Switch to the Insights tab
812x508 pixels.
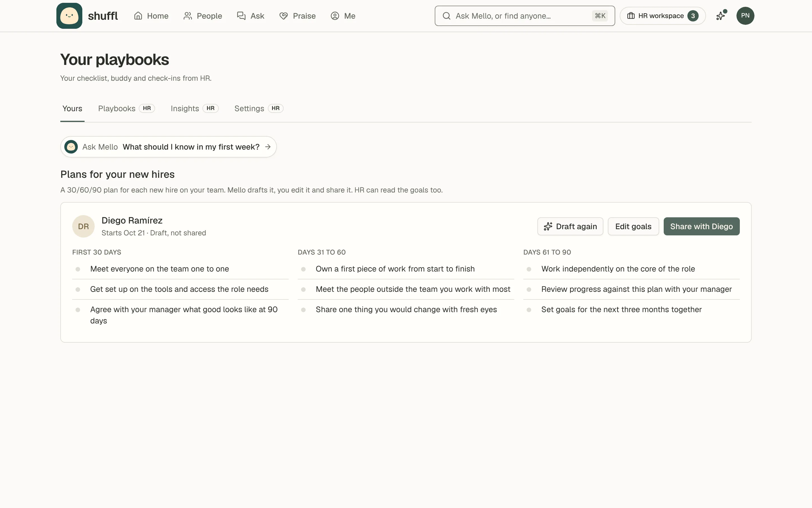tap(195, 109)
